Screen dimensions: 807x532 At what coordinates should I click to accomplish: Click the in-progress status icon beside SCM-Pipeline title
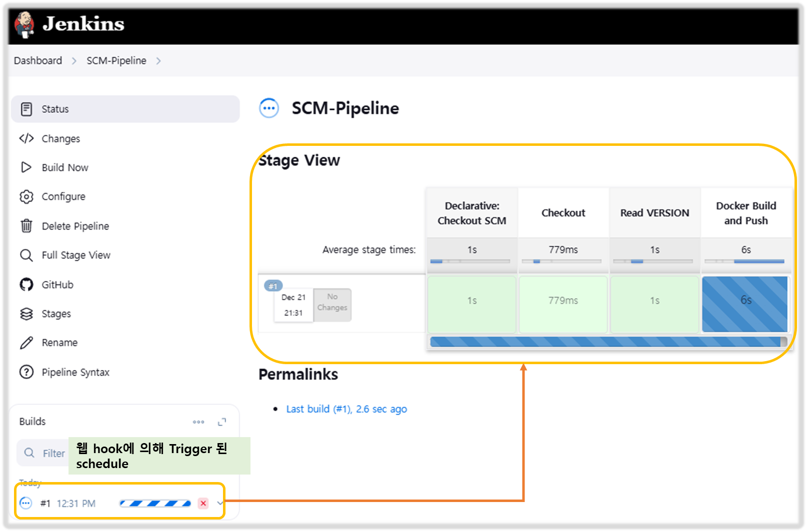point(269,108)
